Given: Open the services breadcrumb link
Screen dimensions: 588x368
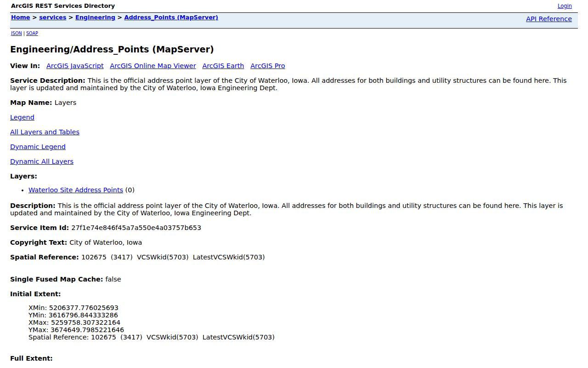Looking at the screenshot, I should tap(53, 17).
